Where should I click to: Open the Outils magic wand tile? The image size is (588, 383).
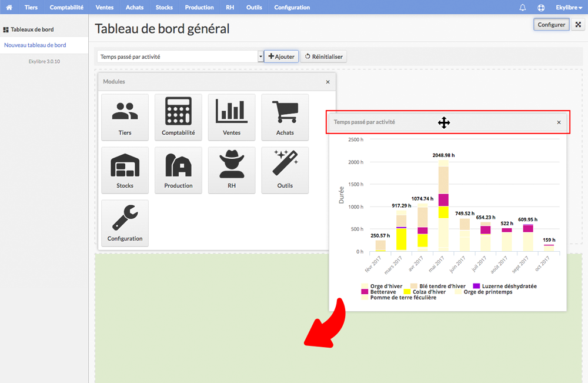pos(285,170)
